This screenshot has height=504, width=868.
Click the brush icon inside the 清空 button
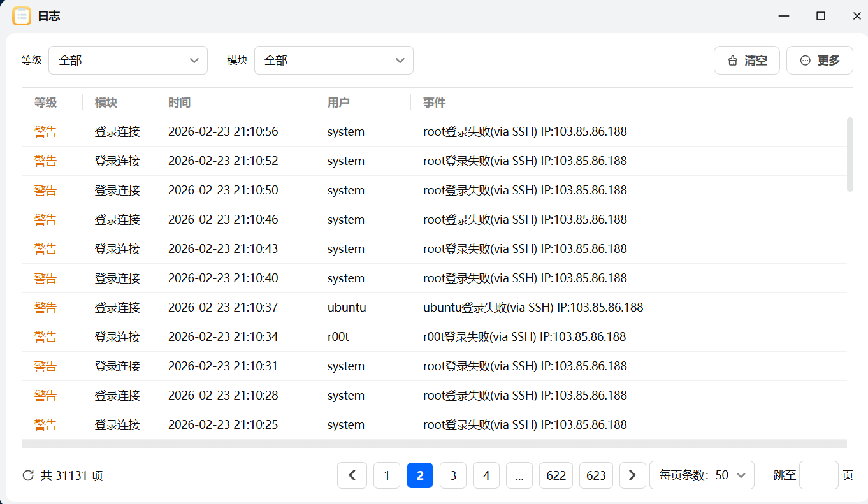coord(732,60)
